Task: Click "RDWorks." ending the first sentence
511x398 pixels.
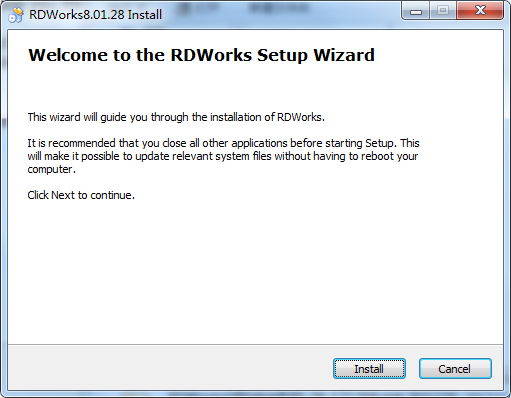Action: (x=301, y=117)
